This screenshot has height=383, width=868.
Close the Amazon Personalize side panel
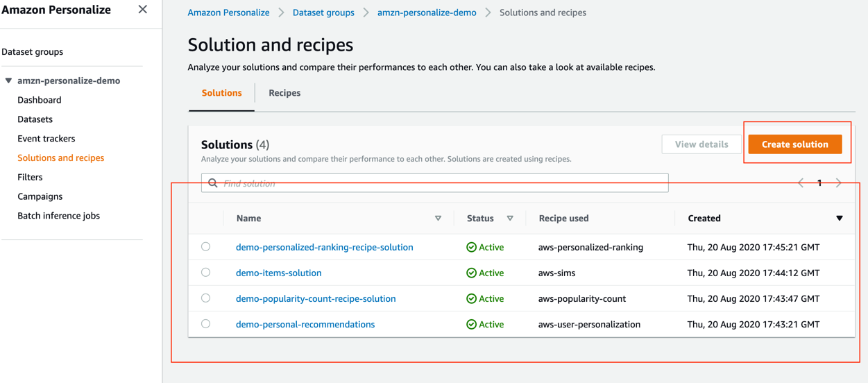142,10
